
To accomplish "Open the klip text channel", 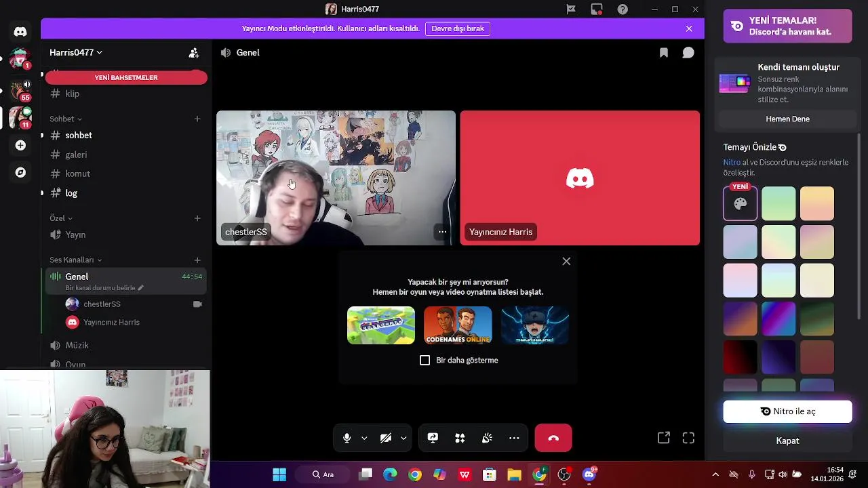I will [x=126, y=94].
